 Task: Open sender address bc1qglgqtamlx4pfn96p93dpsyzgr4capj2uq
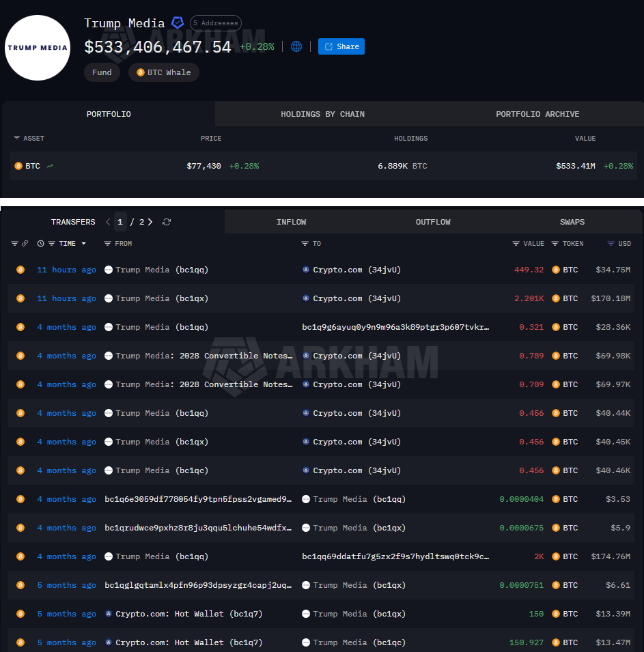click(x=198, y=586)
